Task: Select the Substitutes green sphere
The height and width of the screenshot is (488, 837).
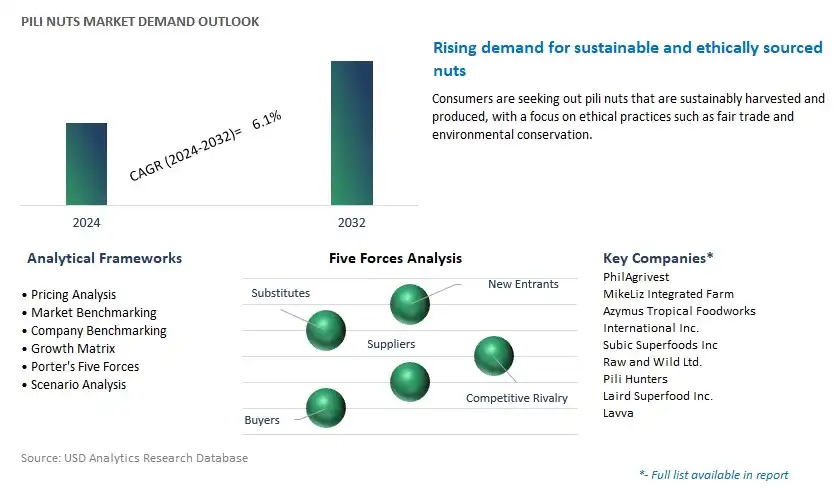Action: click(x=326, y=330)
